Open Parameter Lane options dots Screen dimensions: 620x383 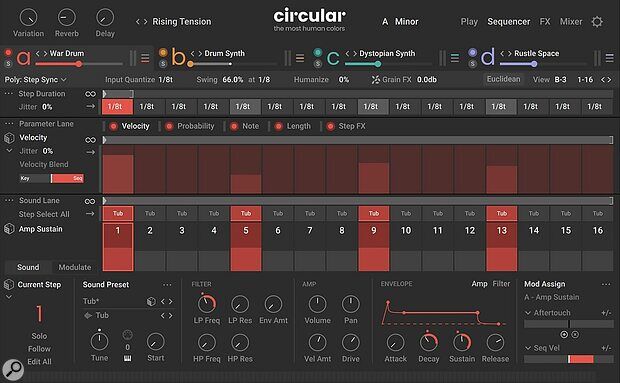pos(9,124)
